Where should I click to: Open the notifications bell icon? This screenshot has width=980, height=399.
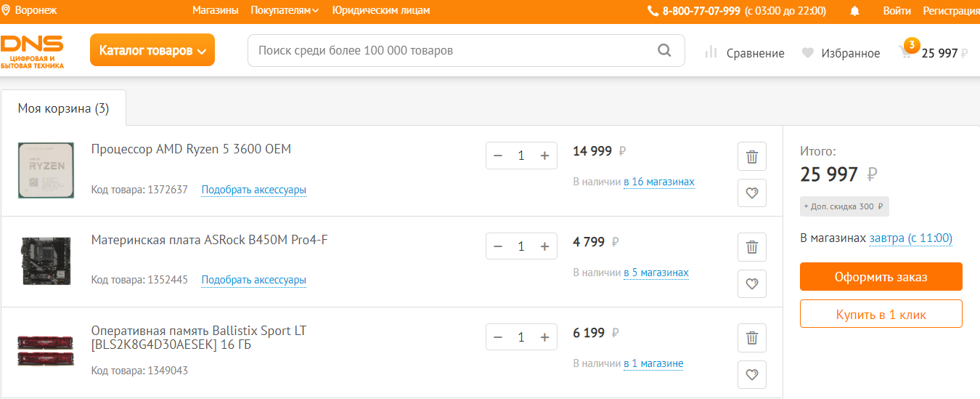click(854, 11)
